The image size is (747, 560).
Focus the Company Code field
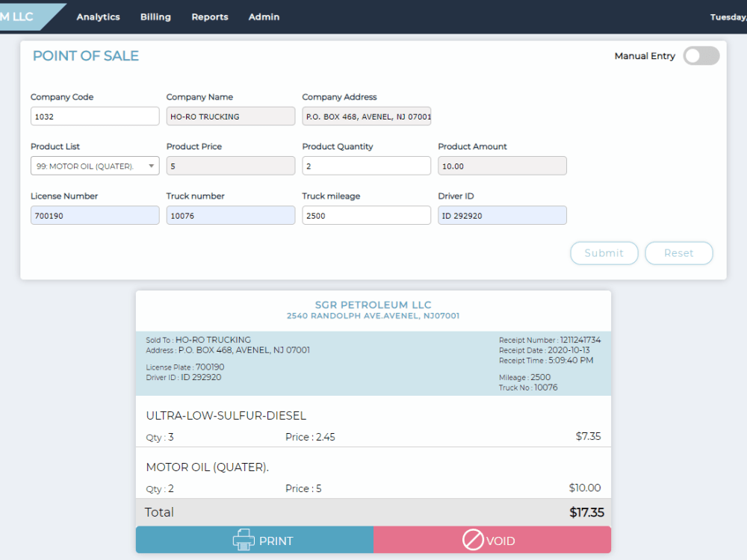pos(95,116)
